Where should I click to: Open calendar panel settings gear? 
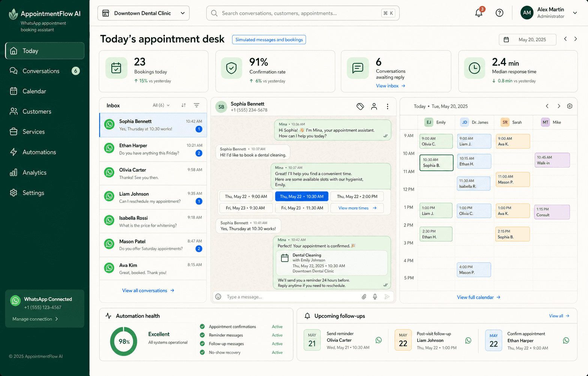(570, 106)
